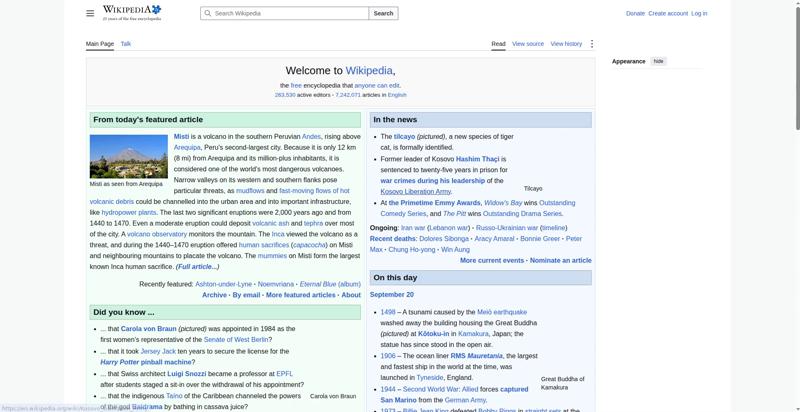
Task: Open the Primetime Emmy Awards link
Action: click(435, 203)
